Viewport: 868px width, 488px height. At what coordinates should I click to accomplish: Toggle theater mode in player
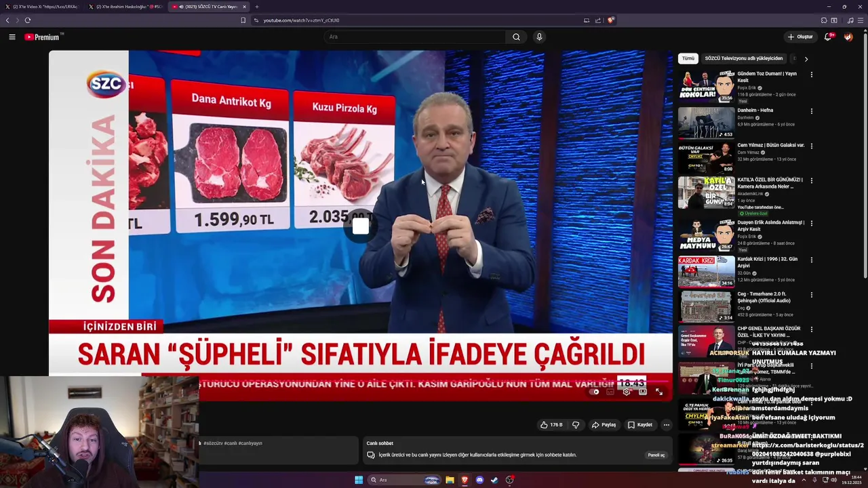coord(643,392)
